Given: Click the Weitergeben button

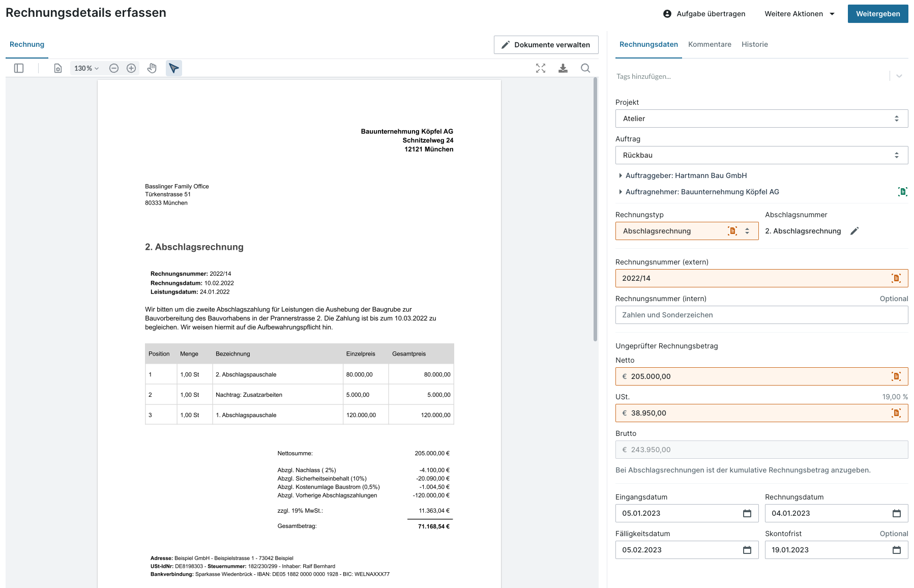Looking at the screenshot, I should coord(877,14).
